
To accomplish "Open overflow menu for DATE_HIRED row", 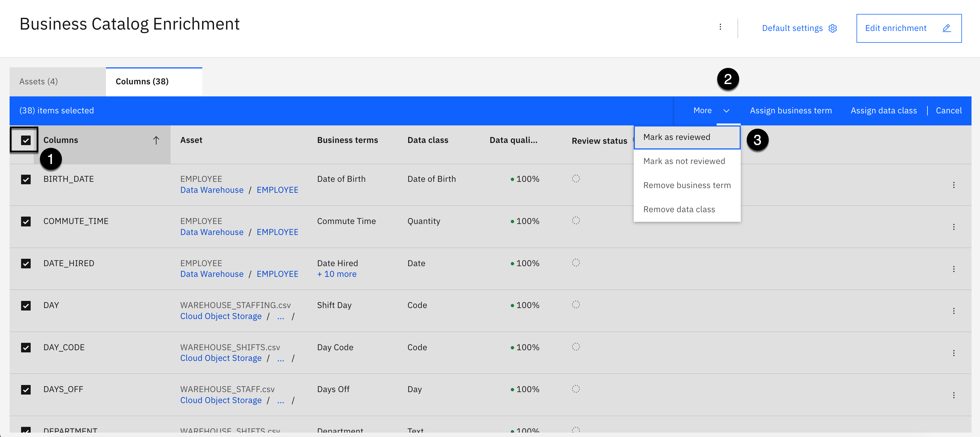I will click(x=953, y=269).
